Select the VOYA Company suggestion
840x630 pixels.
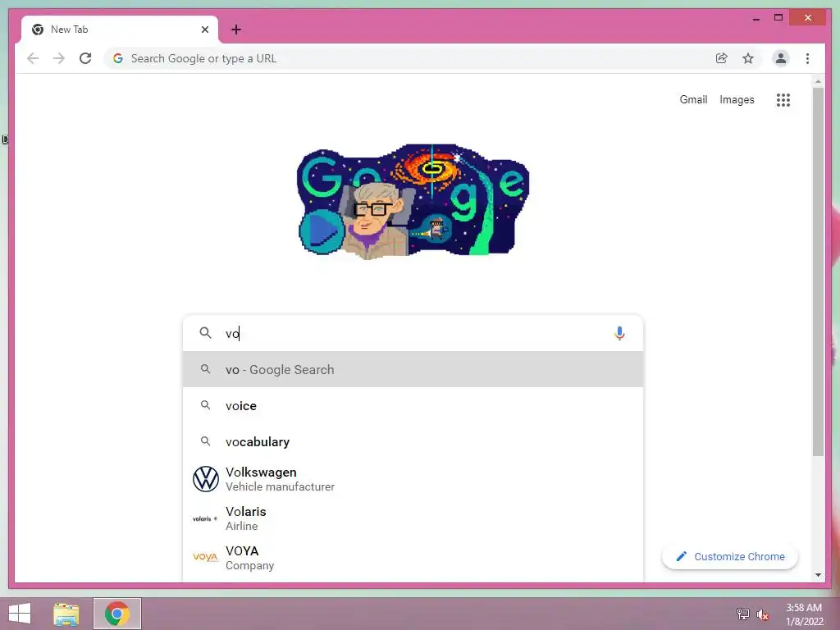pos(413,558)
